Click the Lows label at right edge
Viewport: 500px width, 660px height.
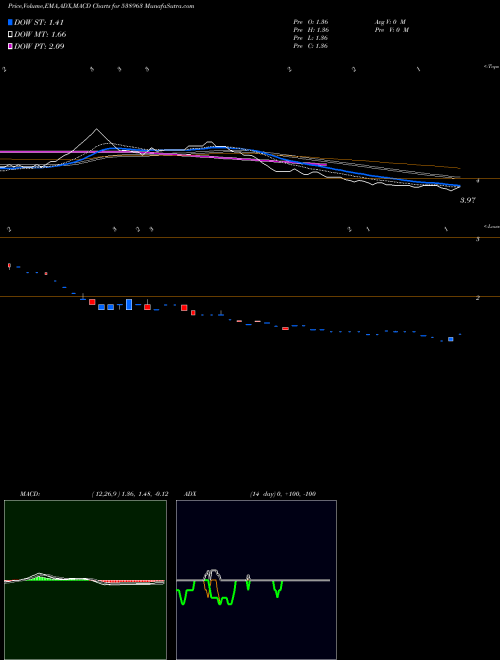pos(492,226)
